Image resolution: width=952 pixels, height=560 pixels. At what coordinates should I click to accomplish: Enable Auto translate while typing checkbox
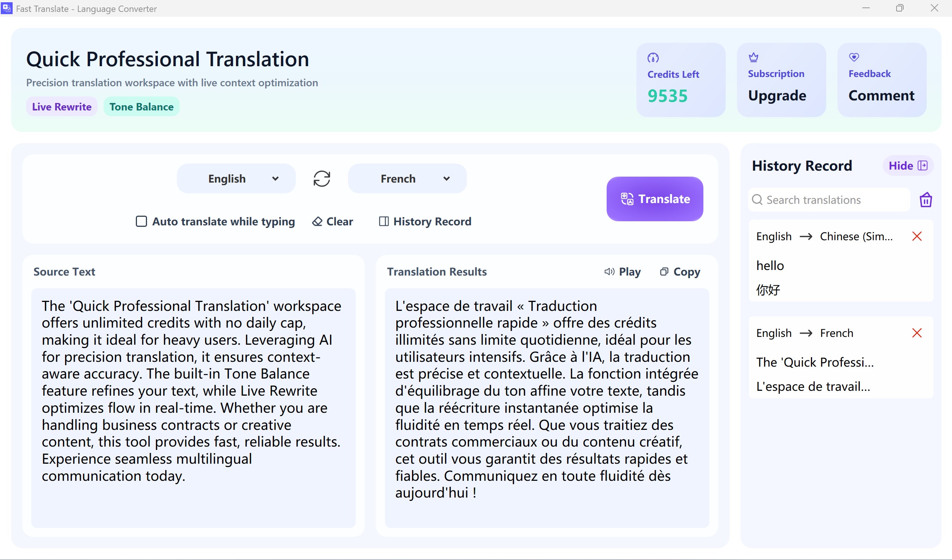click(x=141, y=221)
